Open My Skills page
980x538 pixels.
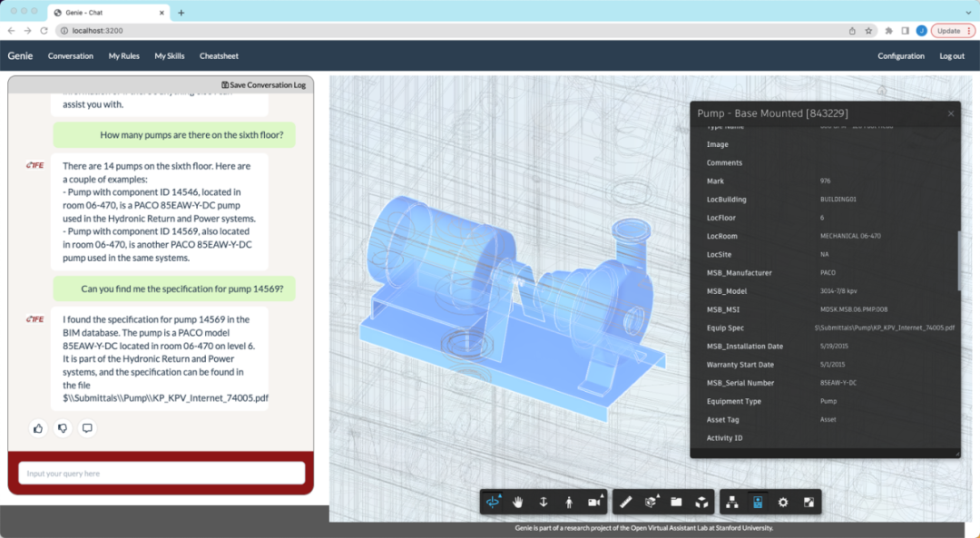[x=170, y=55]
